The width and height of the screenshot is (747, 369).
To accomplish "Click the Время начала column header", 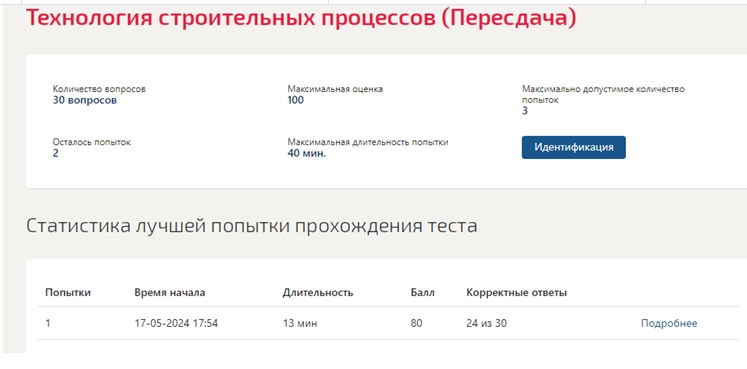I will point(170,293).
